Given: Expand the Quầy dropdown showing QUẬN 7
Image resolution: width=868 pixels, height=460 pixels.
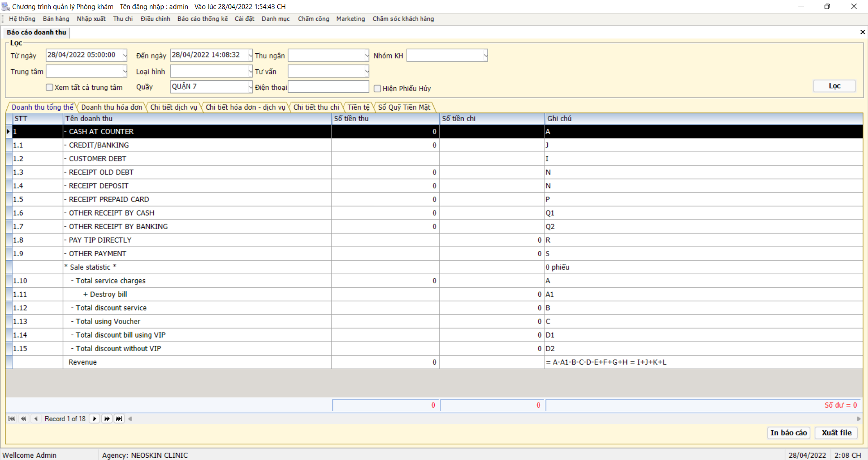Looking at the screenshot, I should point(250,87).
